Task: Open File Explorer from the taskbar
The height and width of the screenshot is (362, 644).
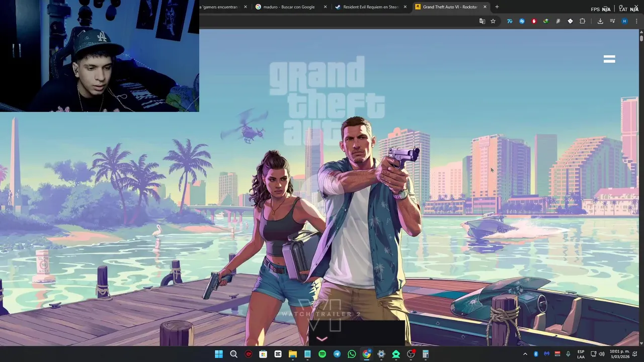Action: 293,354
